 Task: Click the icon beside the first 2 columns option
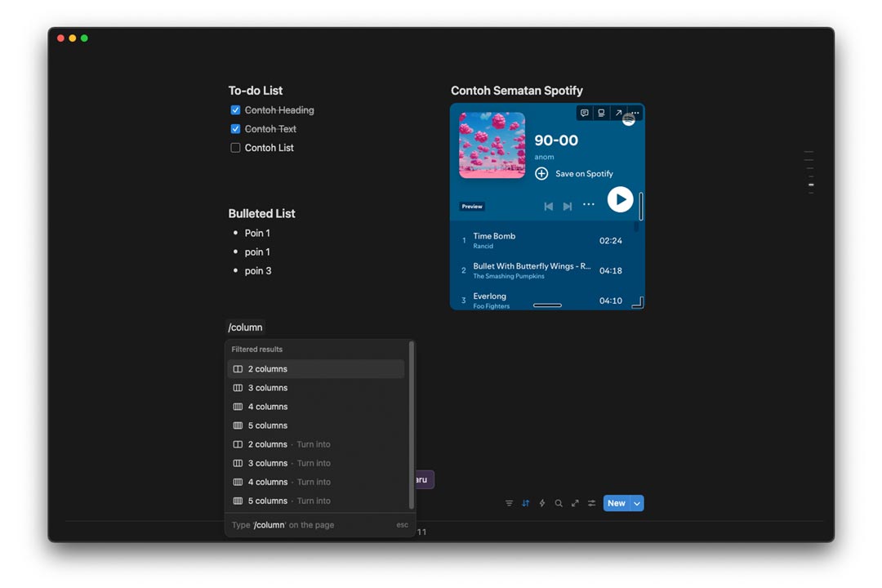point(238,369)
